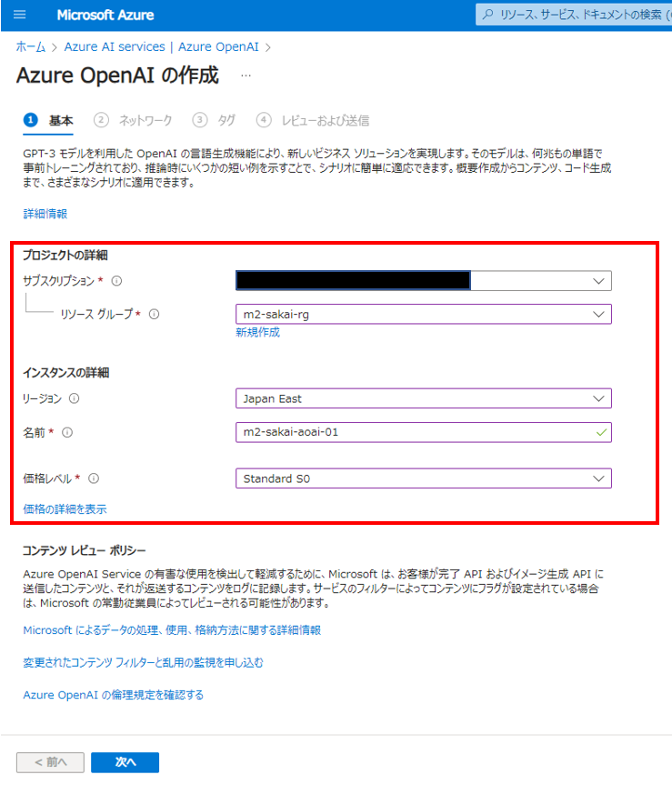Open Azure OpenAI の倫理規定を確認する link

(x=113, y=695)
